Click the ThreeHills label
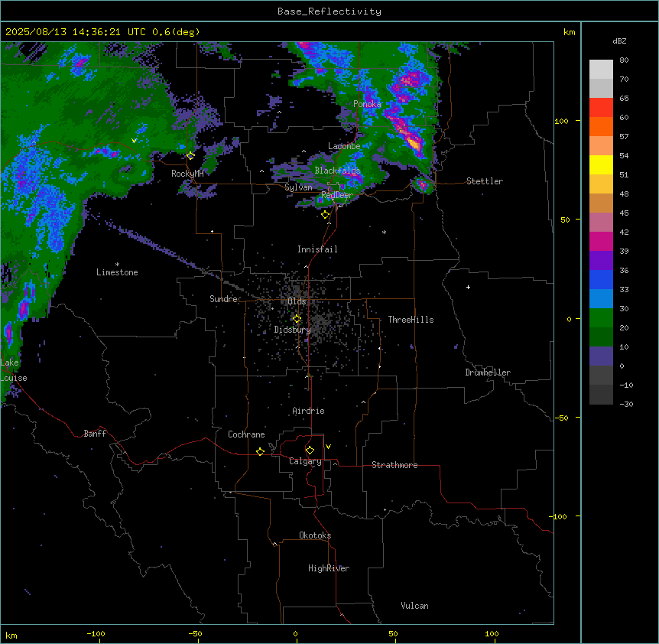 411,320
